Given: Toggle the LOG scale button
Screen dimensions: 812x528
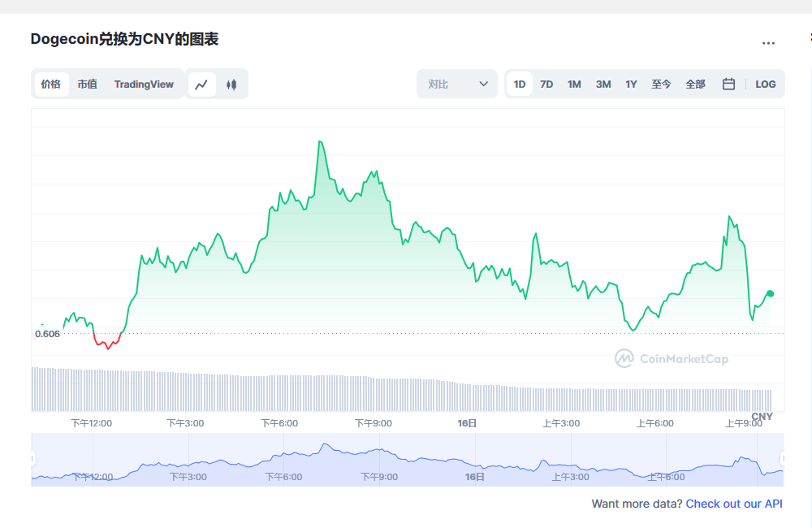Looking at the screenshot, I should 766,84.
